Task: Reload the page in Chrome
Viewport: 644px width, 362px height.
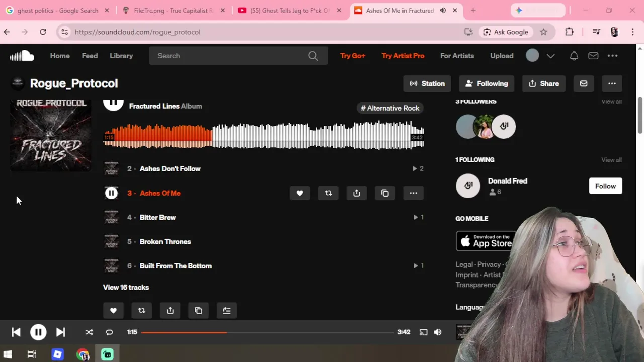Action: point(43,32)
